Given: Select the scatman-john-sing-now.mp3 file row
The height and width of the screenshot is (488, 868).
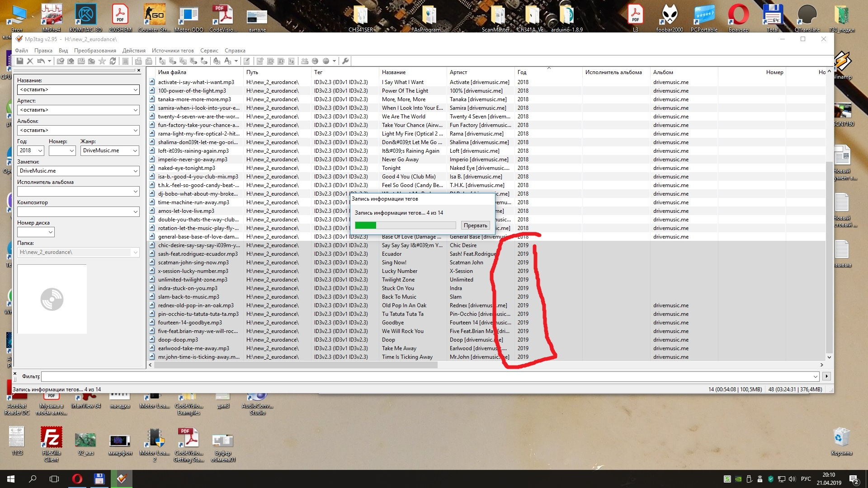Looking at the screenshot, I should coord(193,263).
